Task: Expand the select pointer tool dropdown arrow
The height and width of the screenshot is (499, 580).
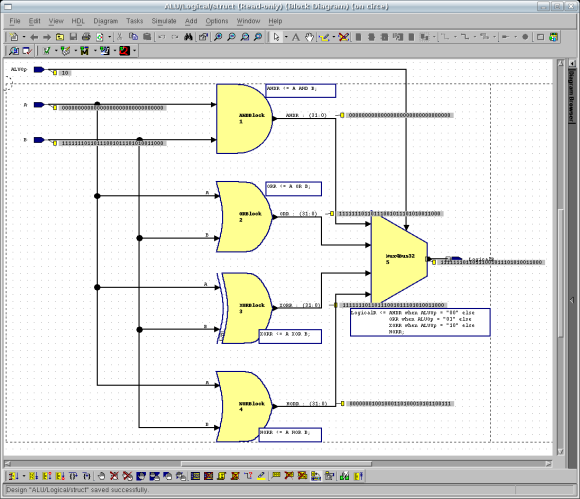Action: coord(286,37)
